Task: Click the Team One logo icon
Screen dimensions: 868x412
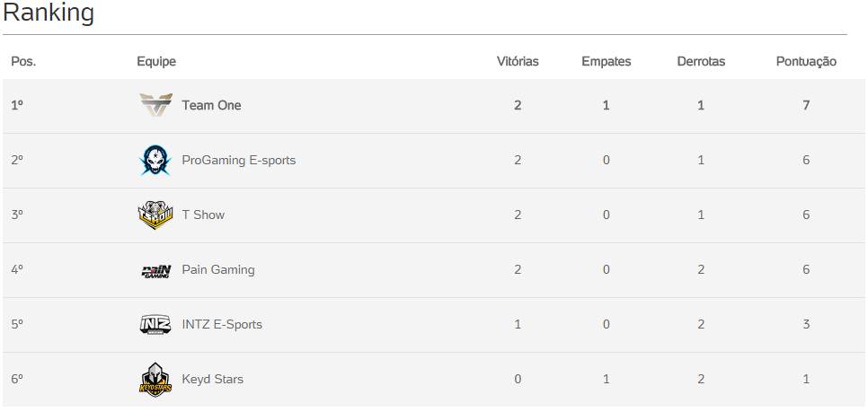Action: pos(155,106)
